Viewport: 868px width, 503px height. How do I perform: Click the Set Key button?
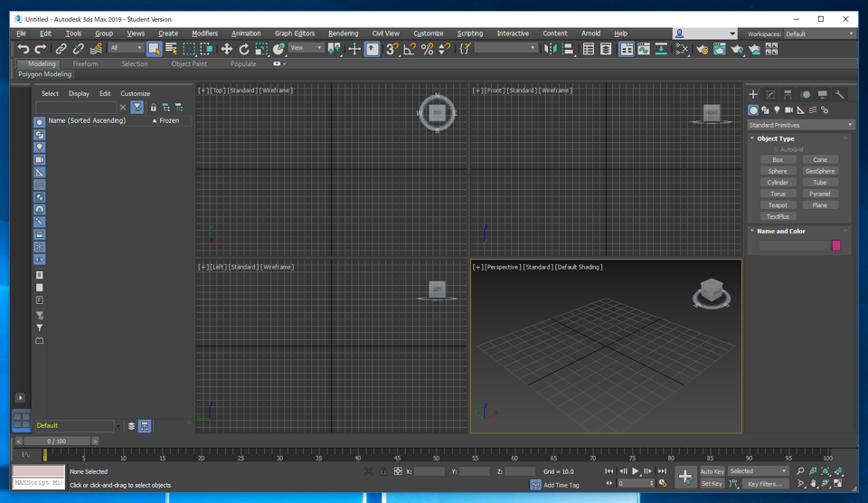tap(712, 484)
